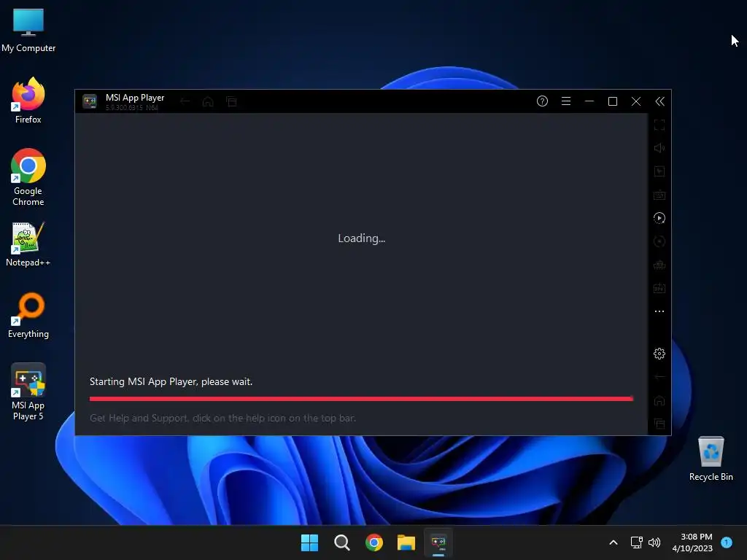The width and height of the screenshot is (747, 560).
Task: Click the taskbar volume icon
Action: (654, 542)
